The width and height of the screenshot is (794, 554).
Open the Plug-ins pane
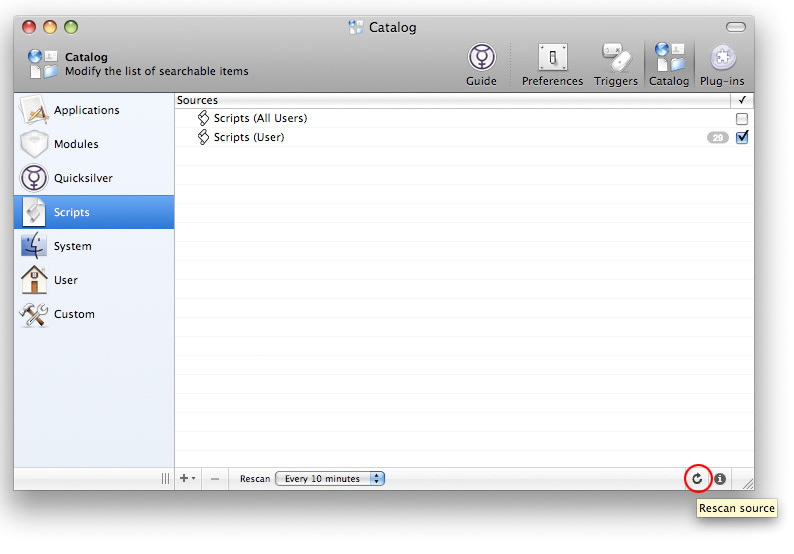coord(722,65)
